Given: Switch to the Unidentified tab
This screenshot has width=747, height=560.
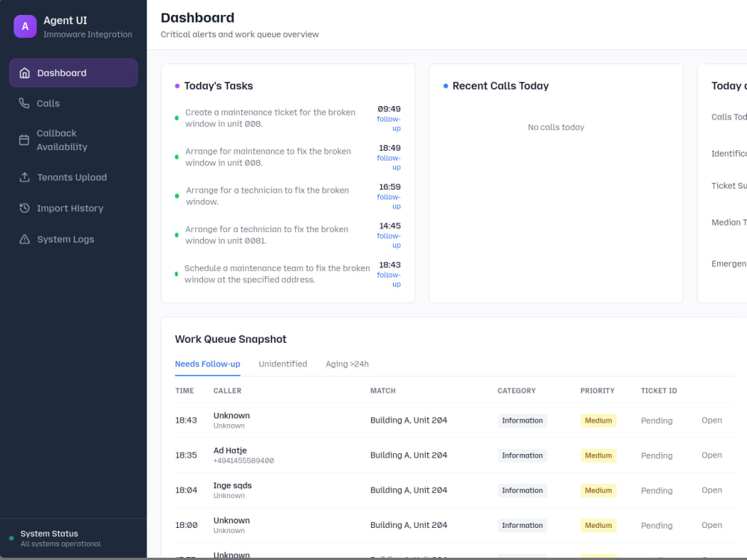Looking at the screenshot, I should coord(283,364).
